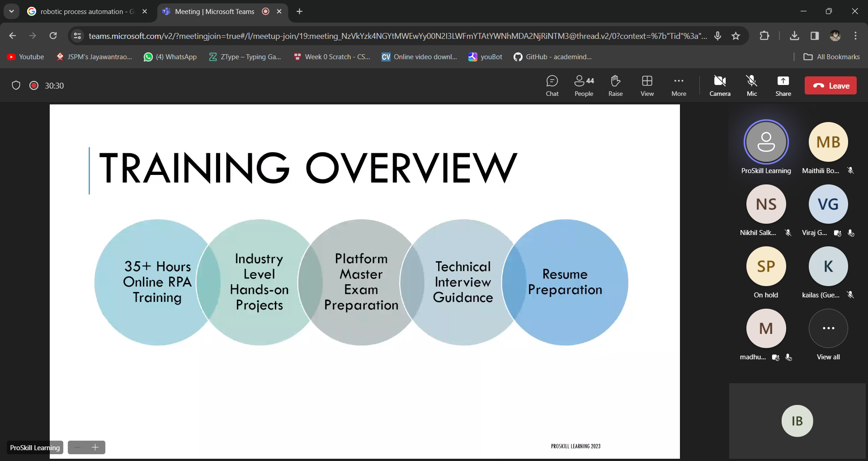Select Viraj G... VG avatar

click(828, 204)
